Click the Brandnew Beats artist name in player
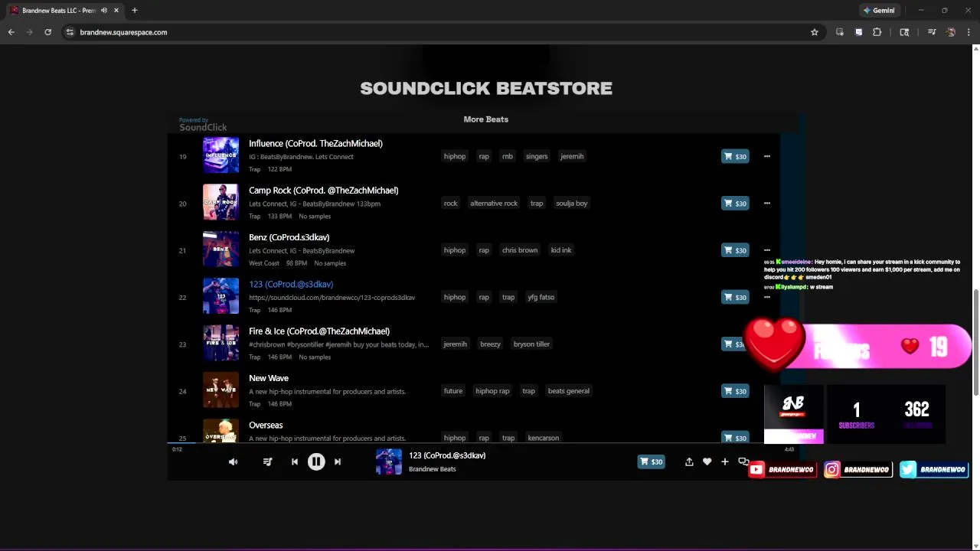The height and width of the screenshot is (551, 980). (x=433, y=469)
